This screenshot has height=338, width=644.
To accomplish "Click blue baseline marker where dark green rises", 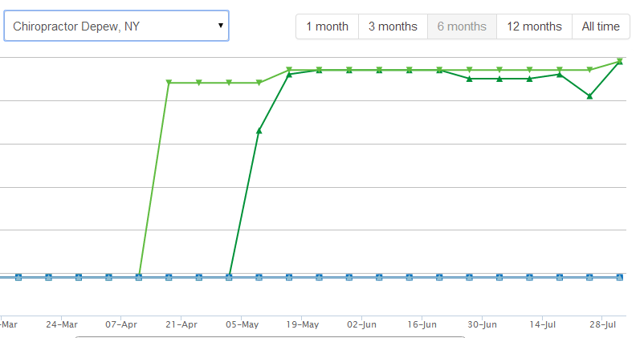I will point(229,277).
